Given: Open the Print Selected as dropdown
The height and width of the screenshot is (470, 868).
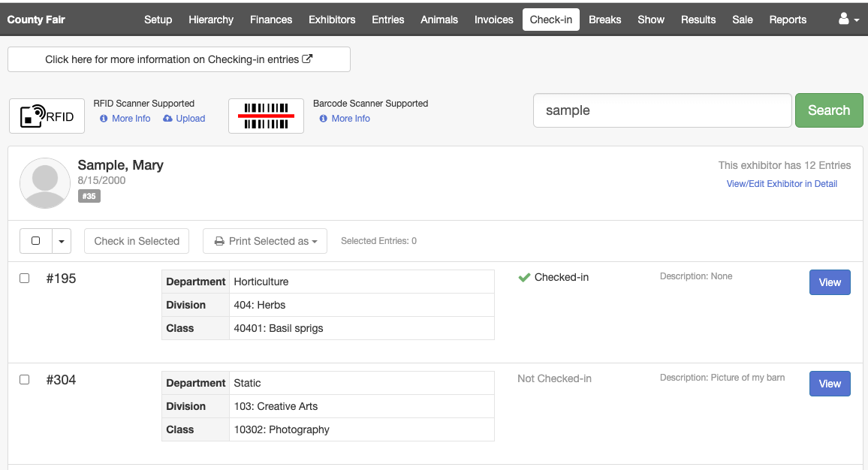Looking at the screenshot, I should pos(265,241).
